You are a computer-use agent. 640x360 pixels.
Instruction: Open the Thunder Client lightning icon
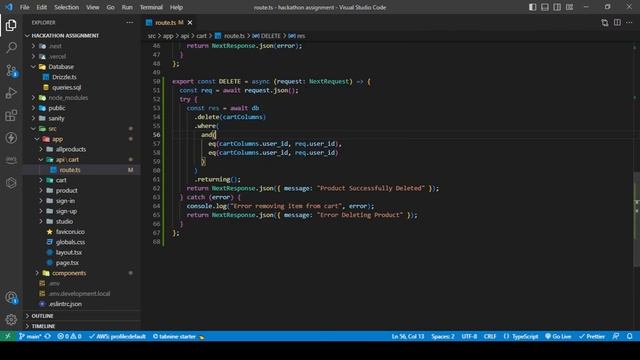coord(11,138)
